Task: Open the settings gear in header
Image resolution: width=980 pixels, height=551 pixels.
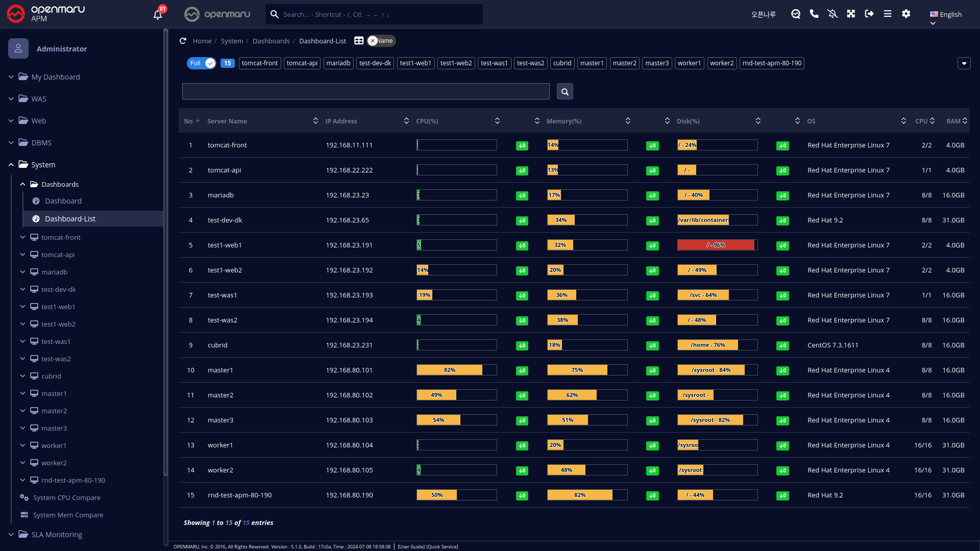Action: tap(906, 14)
